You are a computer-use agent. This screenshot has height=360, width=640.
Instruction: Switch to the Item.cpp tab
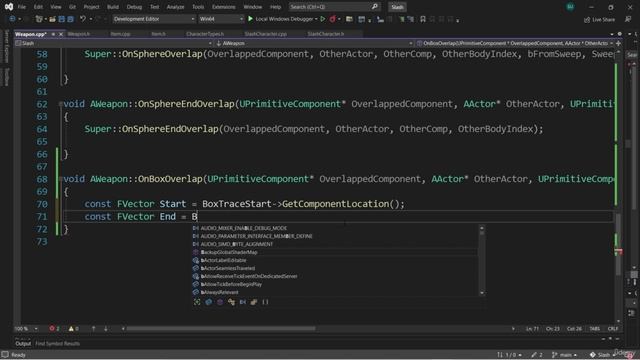[x=120, y=34]
